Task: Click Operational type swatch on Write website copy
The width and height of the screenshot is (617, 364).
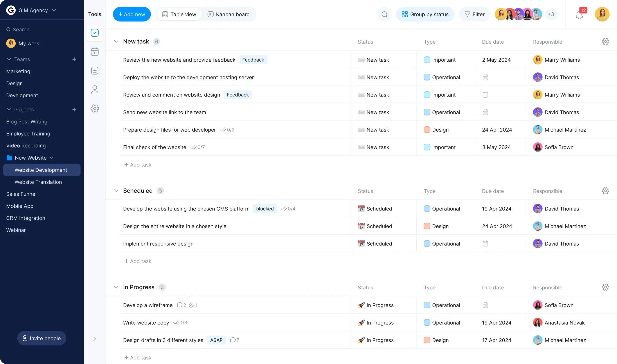Action: pyautogui.click(x=427, y=323)
